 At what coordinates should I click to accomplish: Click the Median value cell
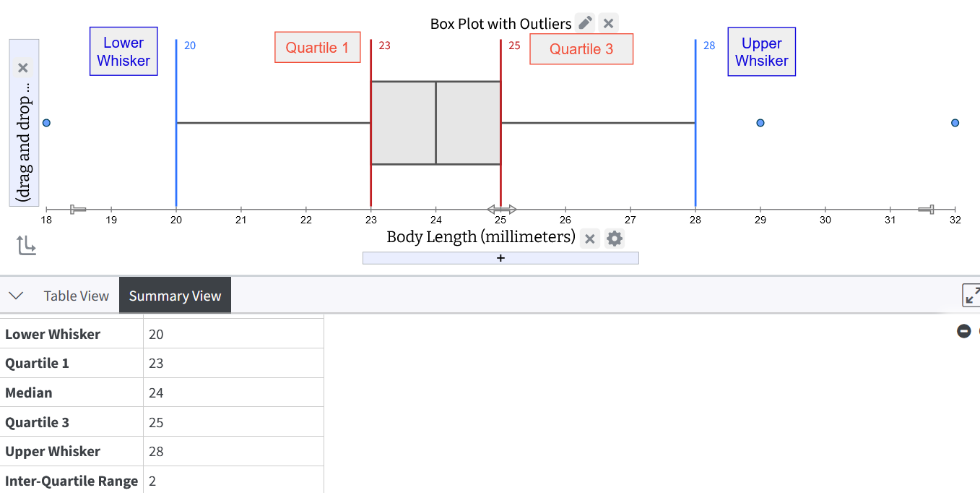click(x=233, y=393)
